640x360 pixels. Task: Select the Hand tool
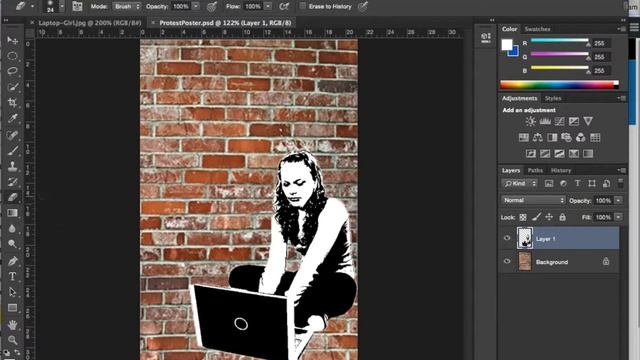pos(12,325)
